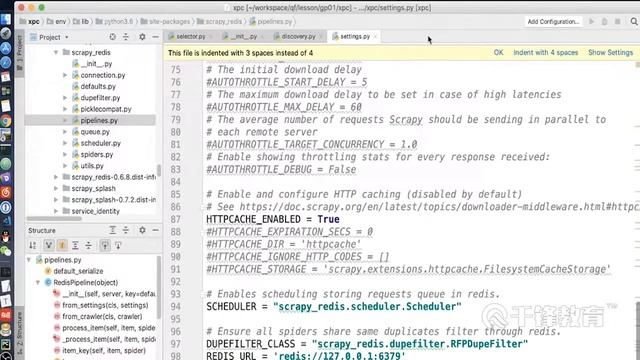Click the collapse all icon in Structure toolbar row
The width and height of the screenshot is (640, 360).
pyautogui.click(x=89, y=245)
